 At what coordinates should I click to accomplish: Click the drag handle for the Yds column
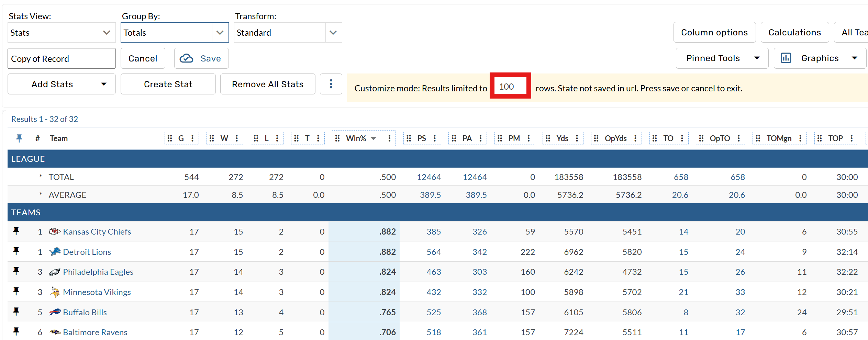point(548,138)
